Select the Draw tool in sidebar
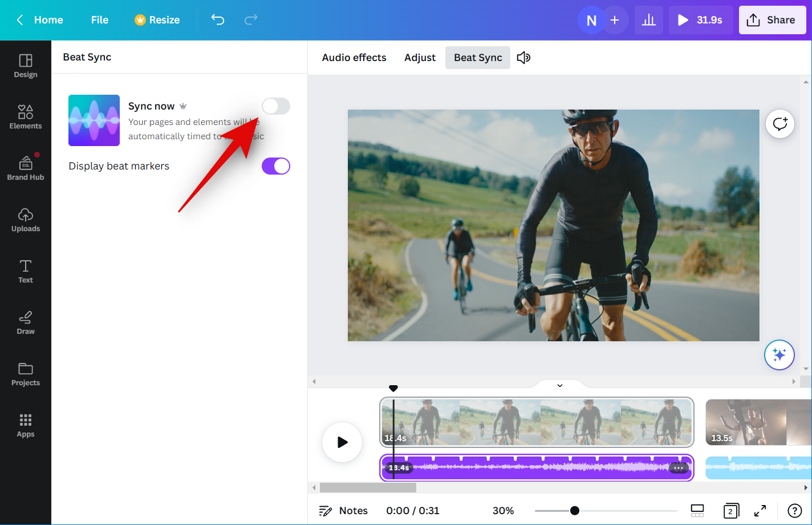 tap(26, 322)
